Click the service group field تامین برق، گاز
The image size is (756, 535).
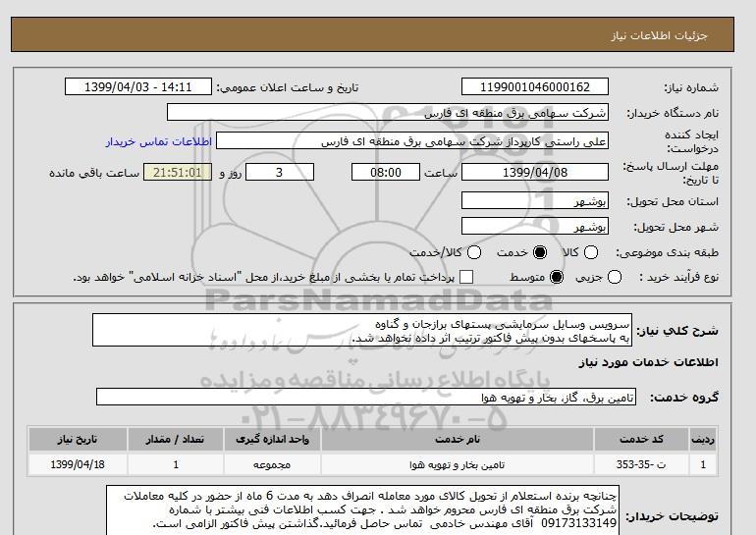(366, 397)
